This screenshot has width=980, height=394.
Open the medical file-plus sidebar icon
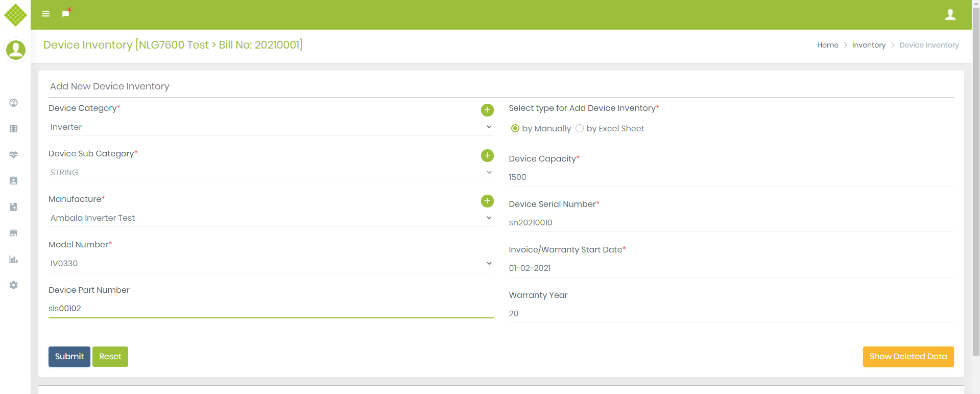click(x=14, y=207)
